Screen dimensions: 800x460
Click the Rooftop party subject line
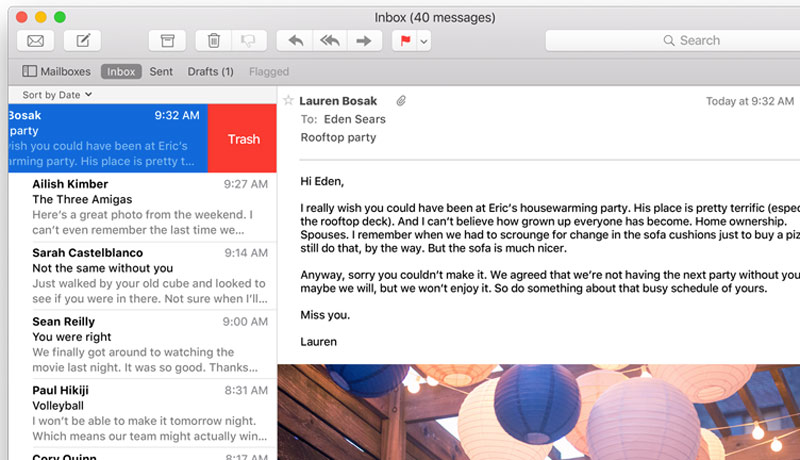pyautogui.click(x=338, y=138)
